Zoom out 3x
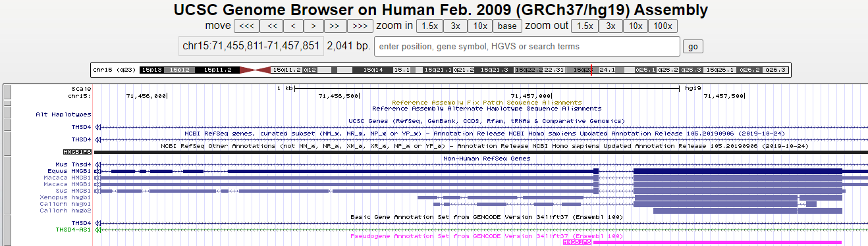 [x=610, y=26]
